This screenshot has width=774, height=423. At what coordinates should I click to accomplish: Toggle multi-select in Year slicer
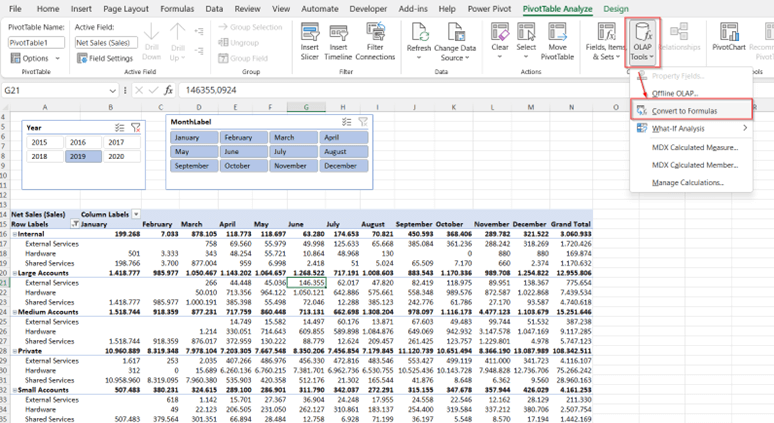click(120, 128)
